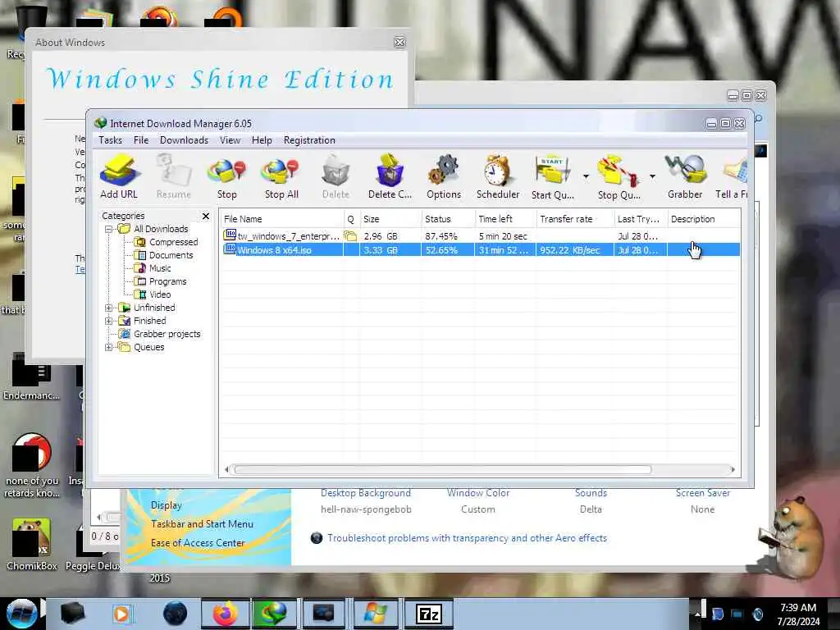
Task: Collapse the All Downloads tree node
Action: pyautogui.click(x=109, y=230)
